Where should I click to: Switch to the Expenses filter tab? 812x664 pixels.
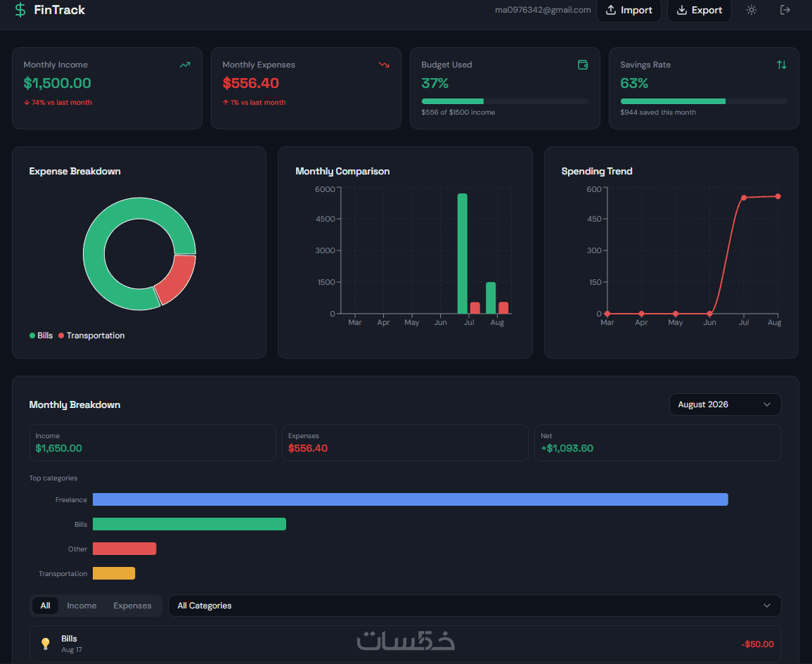click(133, 606)
